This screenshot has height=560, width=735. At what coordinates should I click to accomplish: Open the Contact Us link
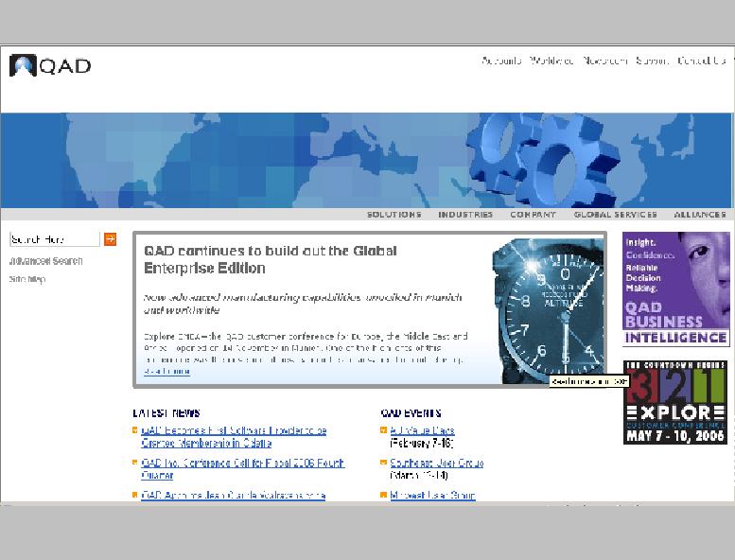701,61
